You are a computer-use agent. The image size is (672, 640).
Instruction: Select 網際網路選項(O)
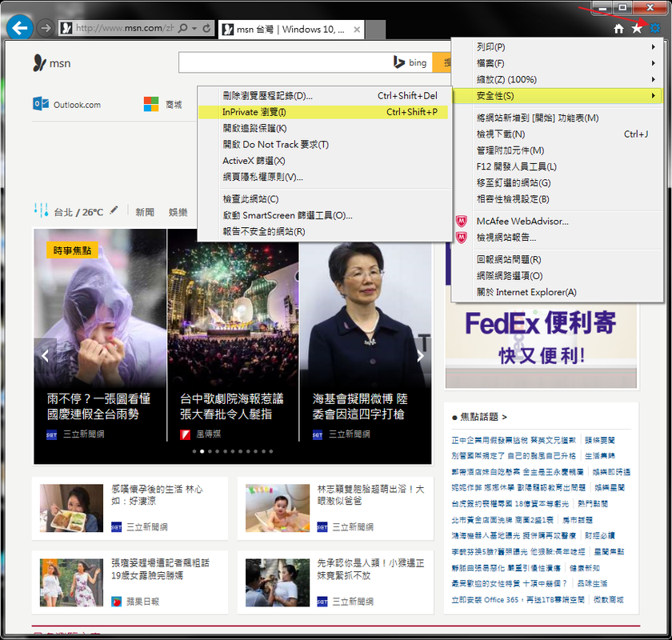pos(557,276)
